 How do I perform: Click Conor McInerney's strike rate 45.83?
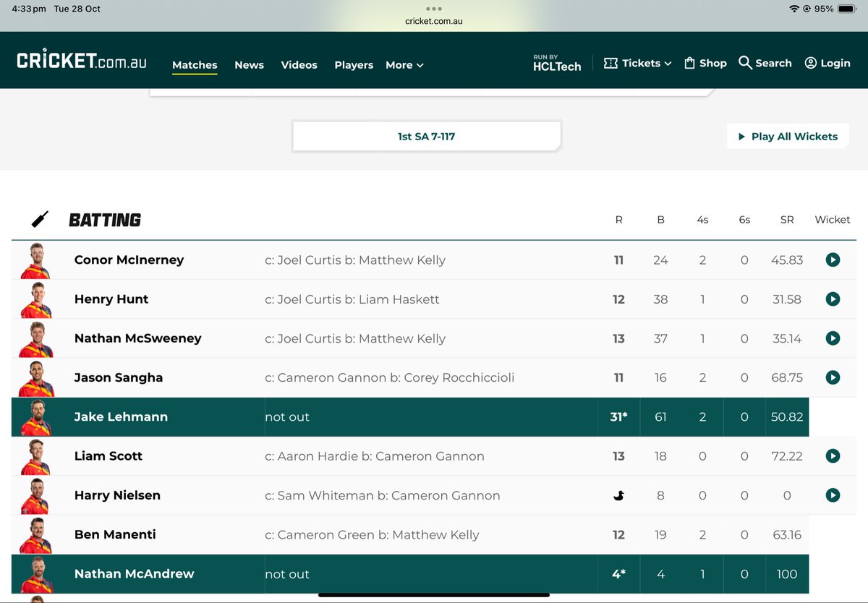click(787, 260)
